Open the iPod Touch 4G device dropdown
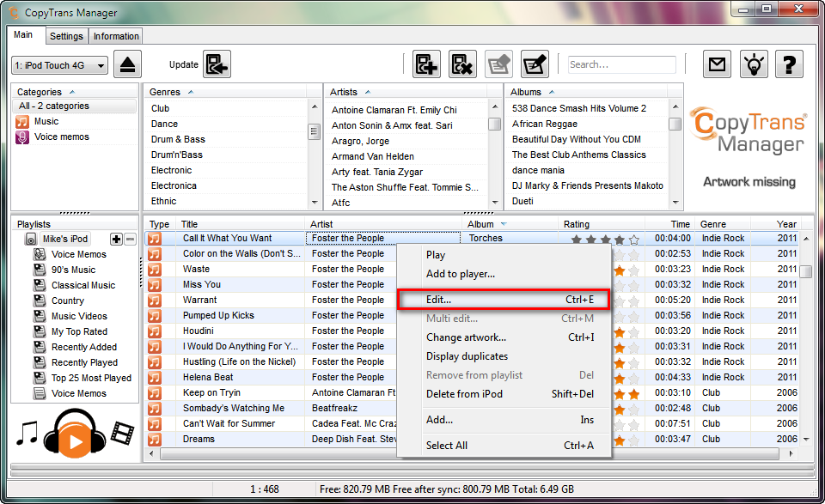Viewport: 825px width, 504px height. [59, 66]
